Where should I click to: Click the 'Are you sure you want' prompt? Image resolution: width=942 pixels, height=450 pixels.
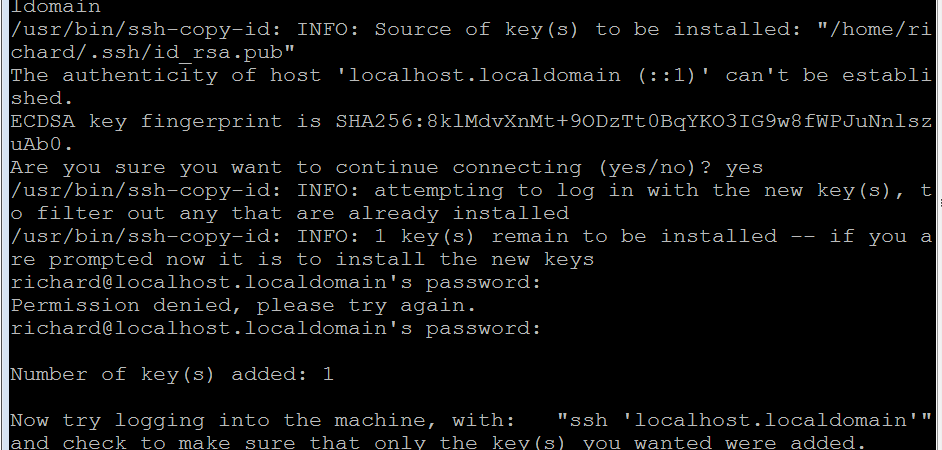click(x=146, y=167)
